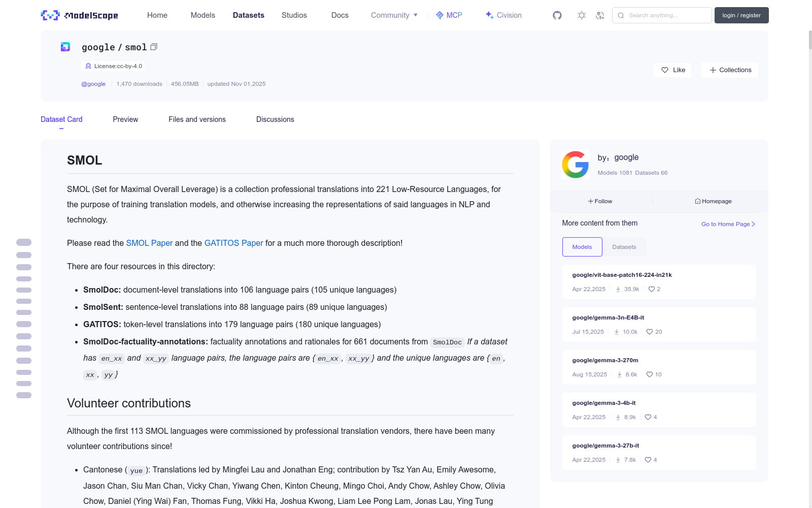Image resolution: width=812 pixels, height=508 pixels.
Task: Click the magnifier icon in the search box
Action: 621,15
